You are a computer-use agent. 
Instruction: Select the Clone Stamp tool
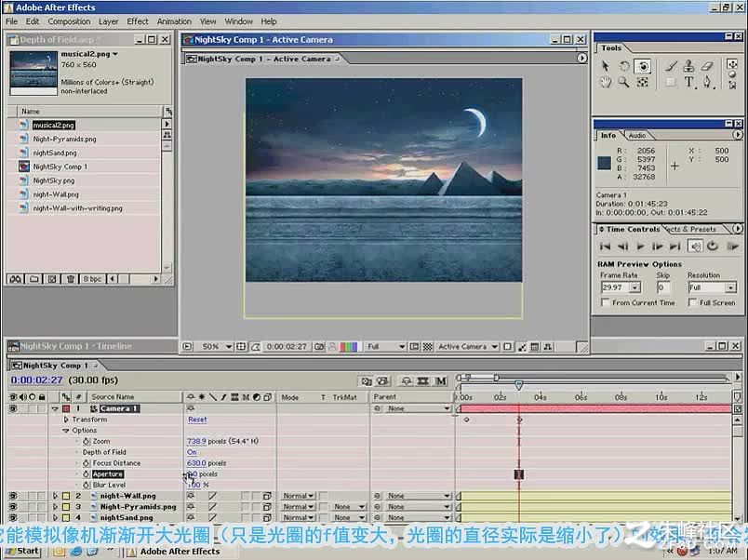[x=688, y=66]
